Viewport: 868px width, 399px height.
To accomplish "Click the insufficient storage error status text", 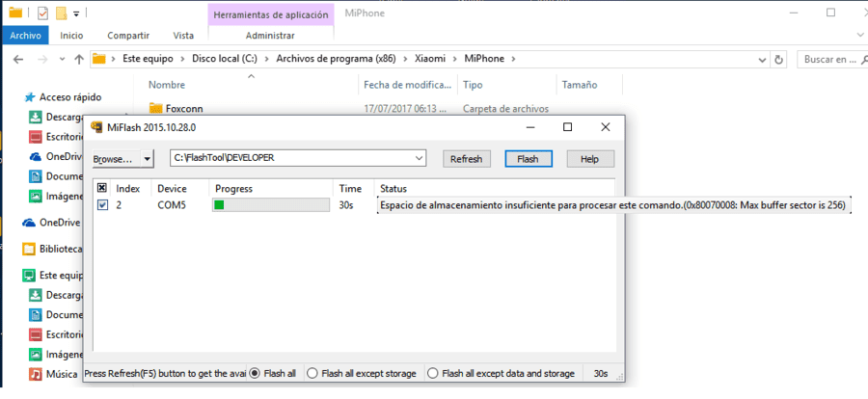I will coord(612,205).
